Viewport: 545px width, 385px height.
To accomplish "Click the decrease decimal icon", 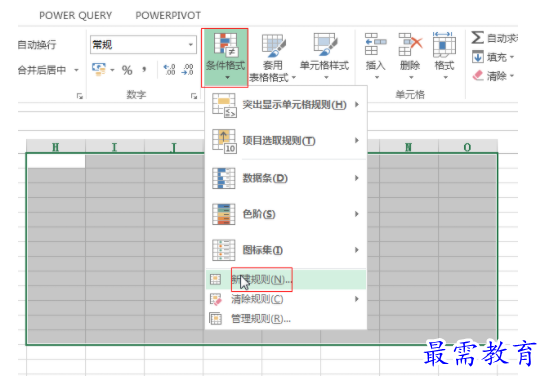I will tap(188, 70).
